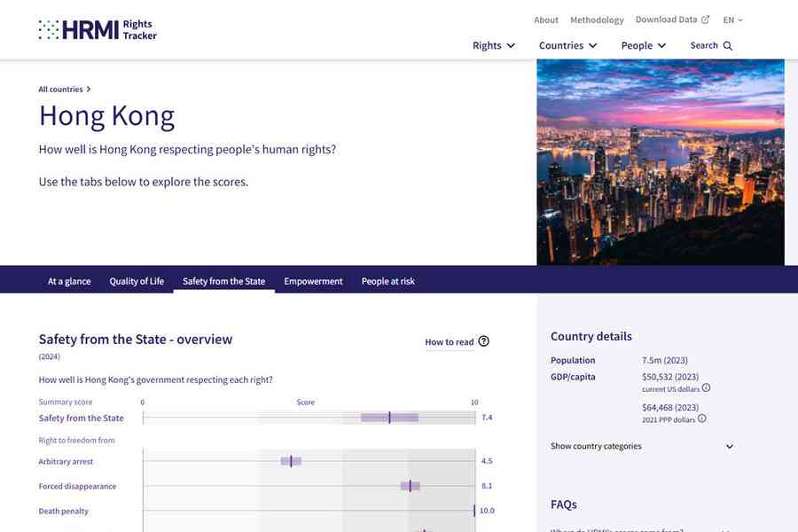This screenshot has height=532, width=798.
Task: Click the PPP value $64,468 (2023)
Action: pos(670,407)
